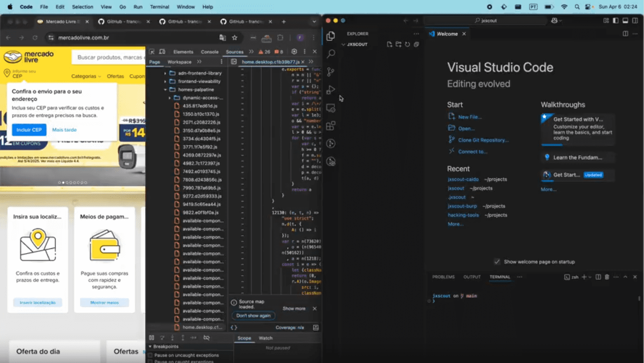
Task: Click pretty print braces icon in Sources
Action: (234, 328)
